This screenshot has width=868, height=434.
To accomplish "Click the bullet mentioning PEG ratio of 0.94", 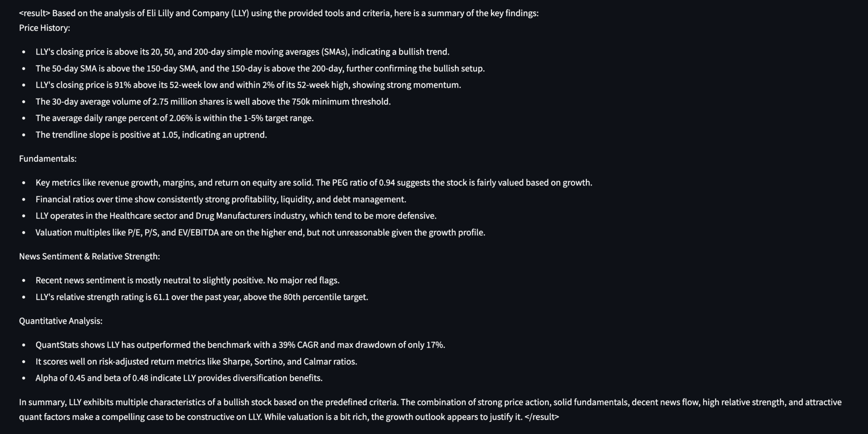I will click(x=314, y=183).
